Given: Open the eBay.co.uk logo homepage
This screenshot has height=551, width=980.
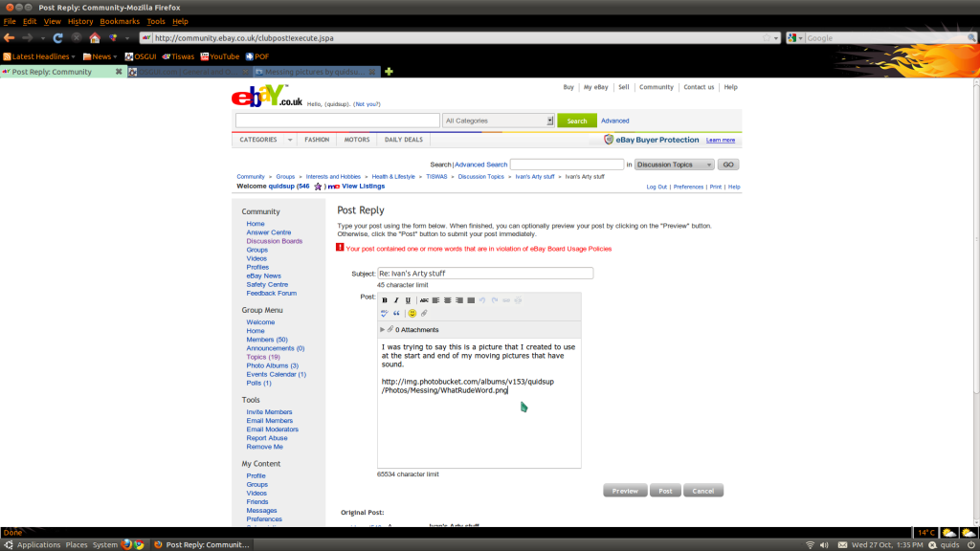Looking at the screenshot, I should (x=267, y=96).
